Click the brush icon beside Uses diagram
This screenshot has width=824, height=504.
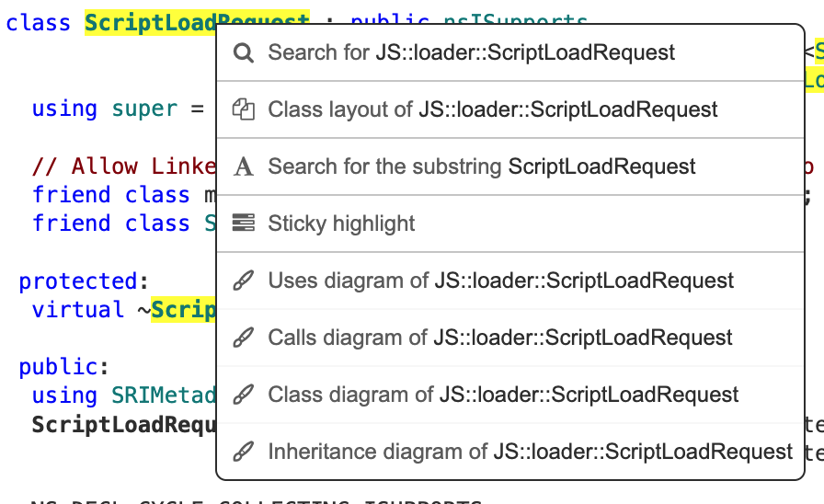coord(243,281)
